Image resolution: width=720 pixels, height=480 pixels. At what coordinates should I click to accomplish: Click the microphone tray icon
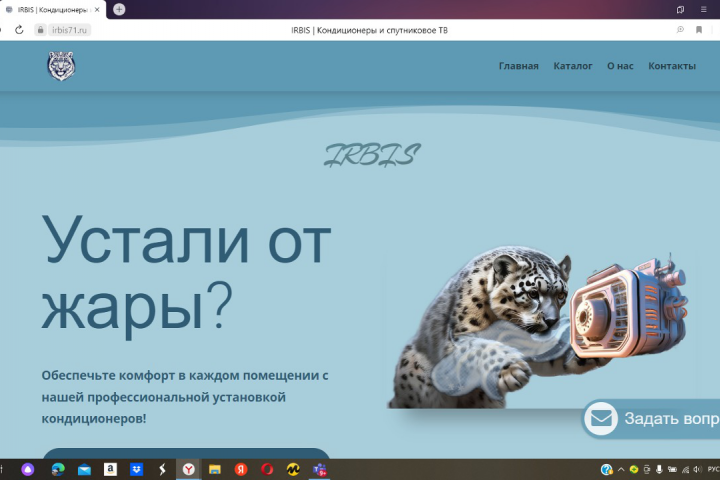point(659,469)
